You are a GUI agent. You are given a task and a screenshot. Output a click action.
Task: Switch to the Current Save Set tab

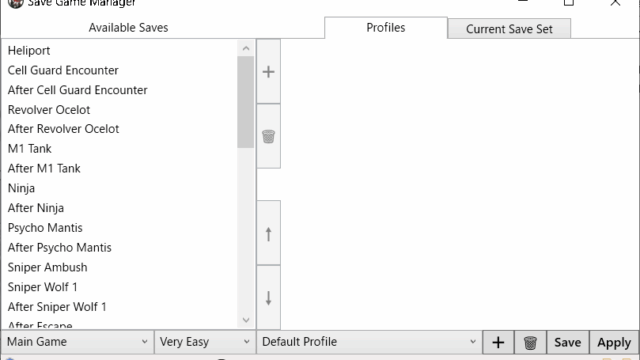(509, 29)
